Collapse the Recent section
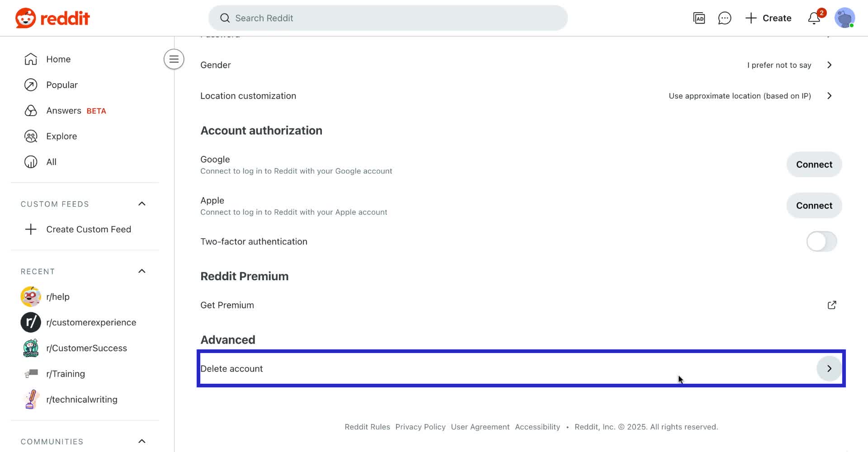The width and height of the screenshot is (868, 452). tap(142, 271)
